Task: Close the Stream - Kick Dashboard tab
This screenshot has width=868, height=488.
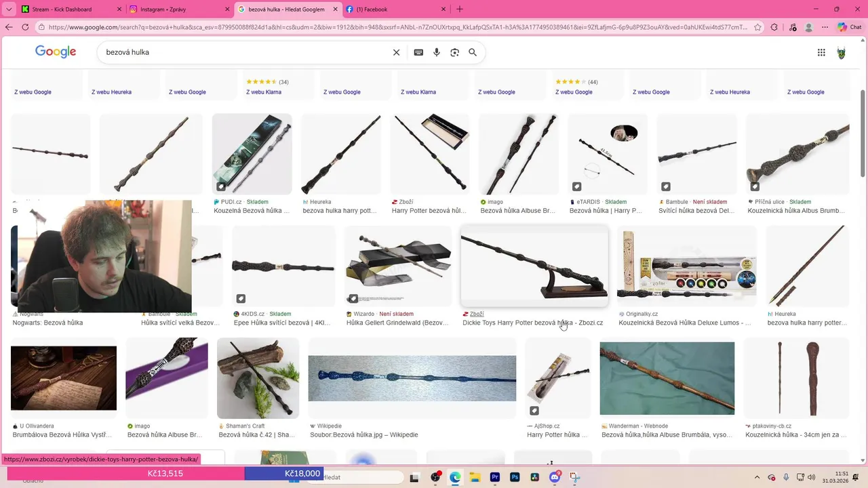Action: coord(119,9)
